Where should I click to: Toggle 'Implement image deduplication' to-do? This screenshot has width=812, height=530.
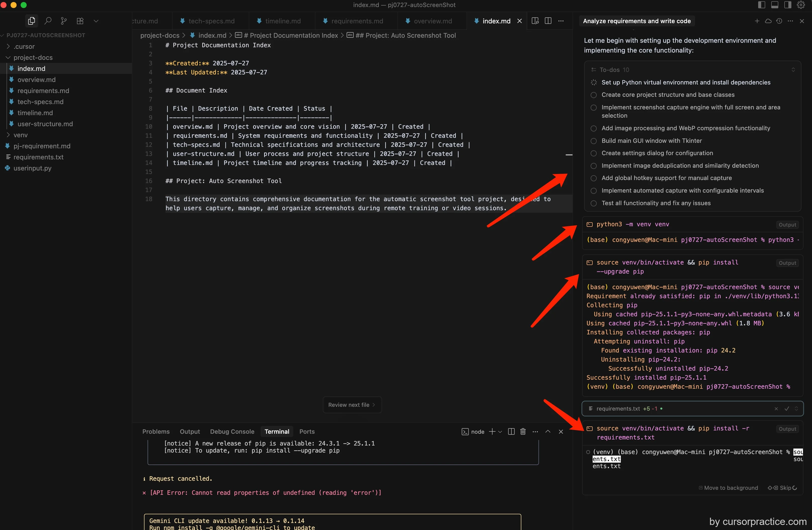594,166
